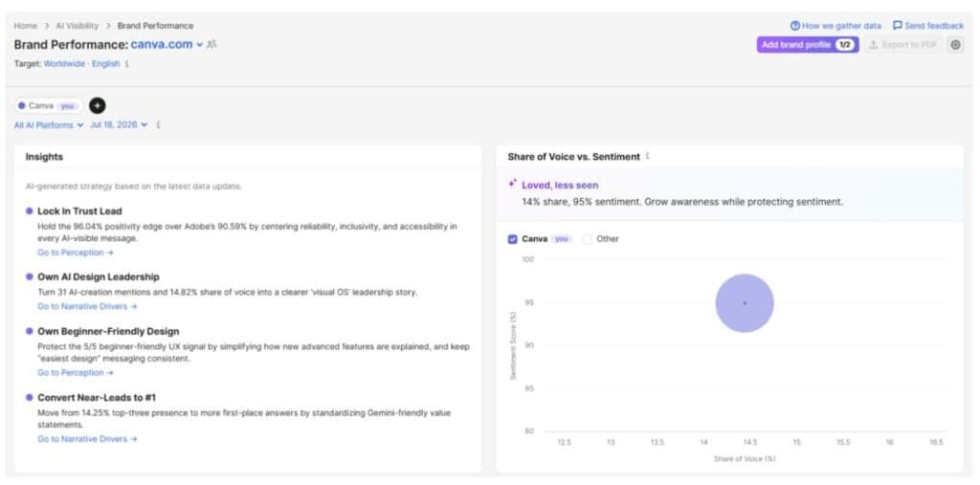Open the All AI Platforms dropdown
The width and height of the screenshot is (980, 485).
coord(49,125)
